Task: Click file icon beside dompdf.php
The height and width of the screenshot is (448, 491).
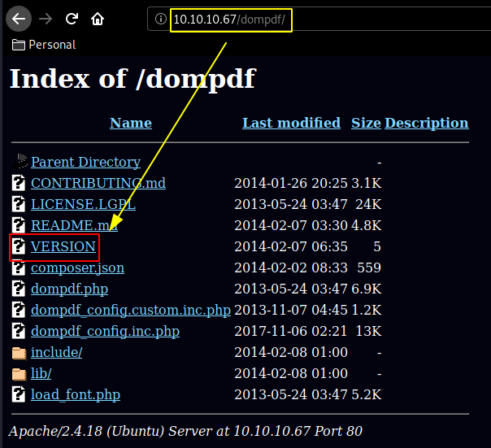Action: (19, 289)
